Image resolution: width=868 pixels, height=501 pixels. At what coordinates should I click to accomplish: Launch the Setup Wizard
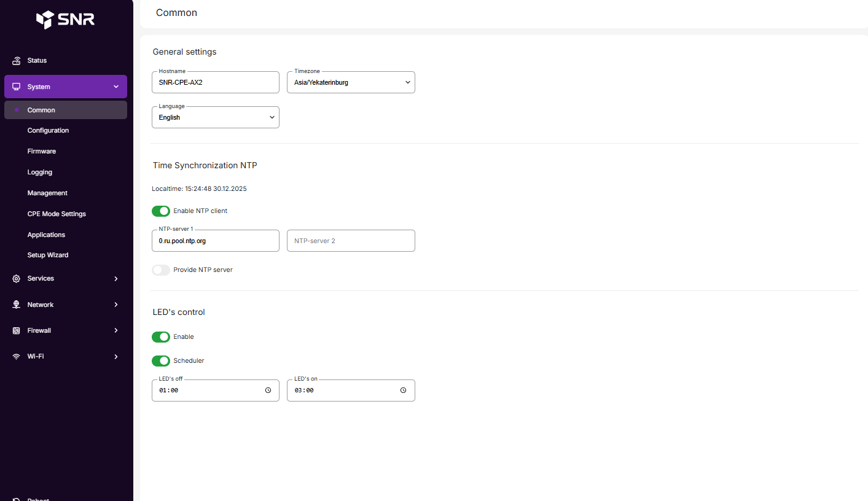coord(48,255)
